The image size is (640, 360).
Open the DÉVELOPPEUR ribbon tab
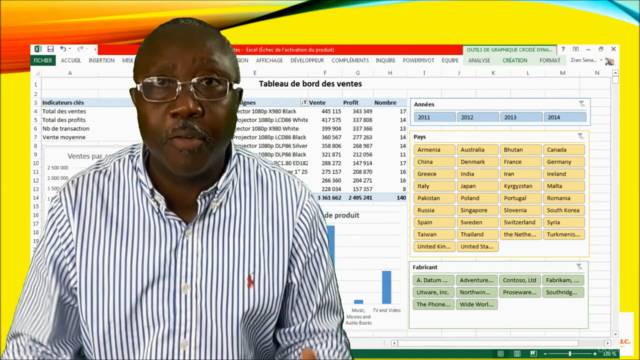307,60
